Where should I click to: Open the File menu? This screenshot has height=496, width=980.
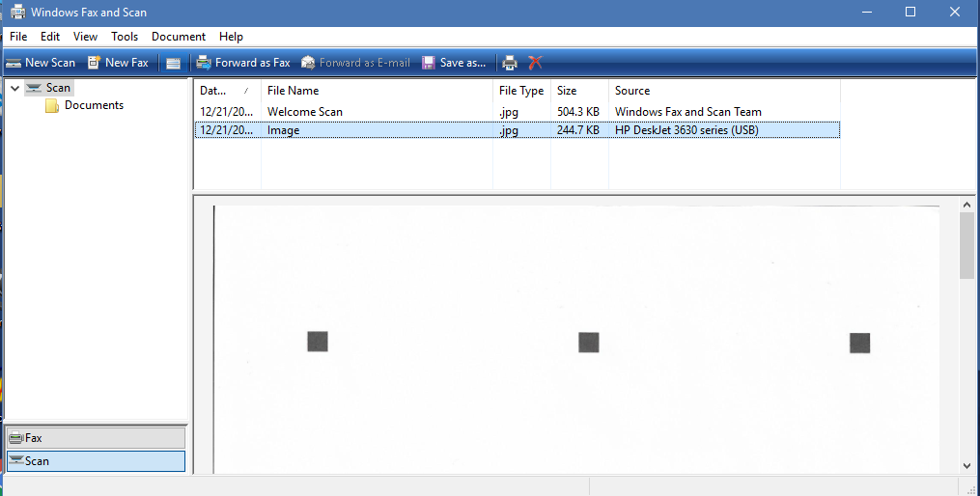click(x=18, y=37)
